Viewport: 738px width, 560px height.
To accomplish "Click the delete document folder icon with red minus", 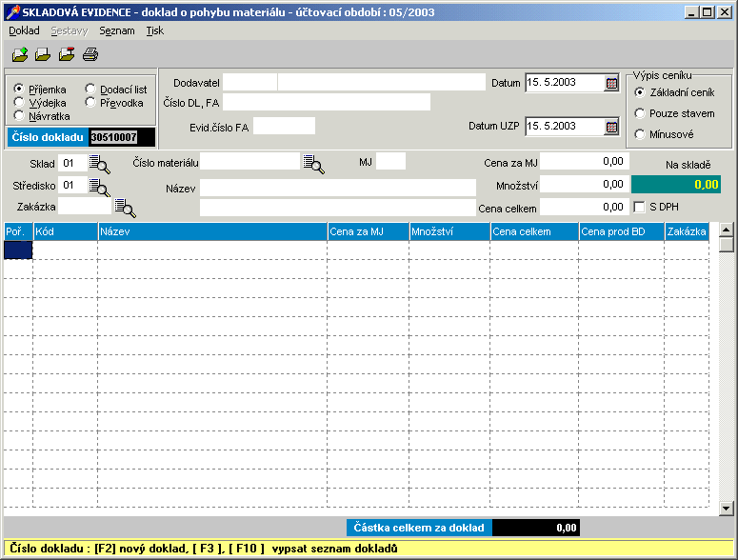I will point(67,54).
